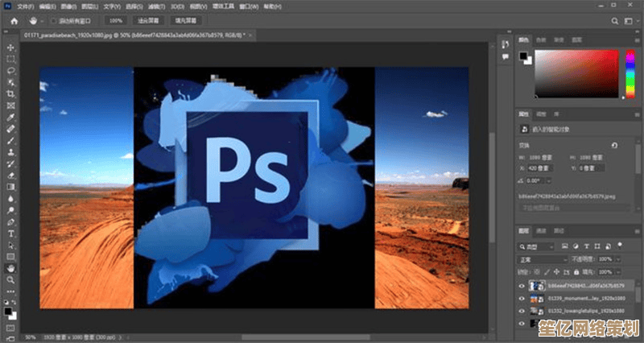Click the 填充屏幕 fill screen button
The width and height of the screenshot is (644, 343).
click(186, 21)
